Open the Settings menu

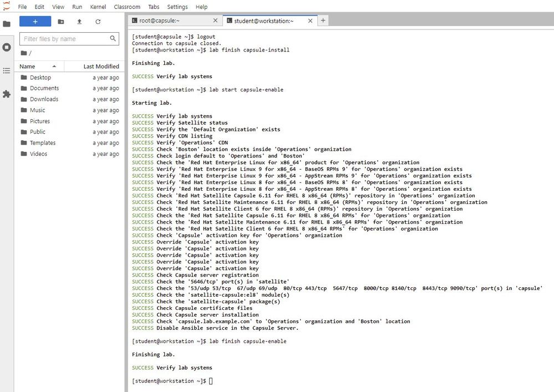[x=177, y=7]
